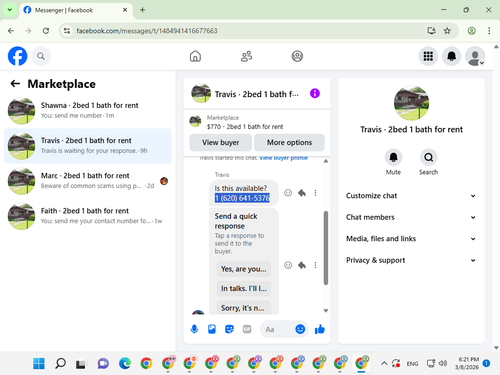Open more options for phone number message
This screenshot has height=375, width=500.
tap(315, 193)
